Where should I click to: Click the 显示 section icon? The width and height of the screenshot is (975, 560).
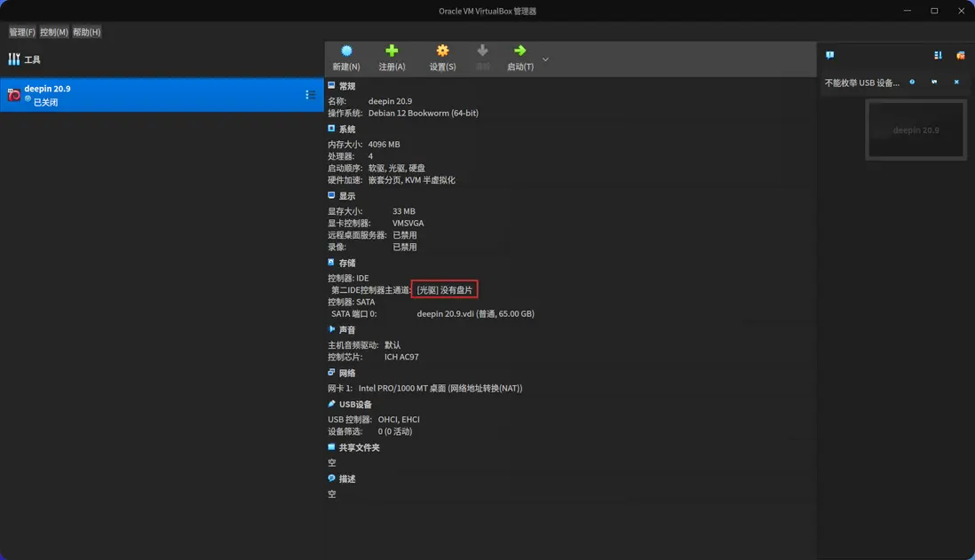pyautogui.click(x=331, y=195)
